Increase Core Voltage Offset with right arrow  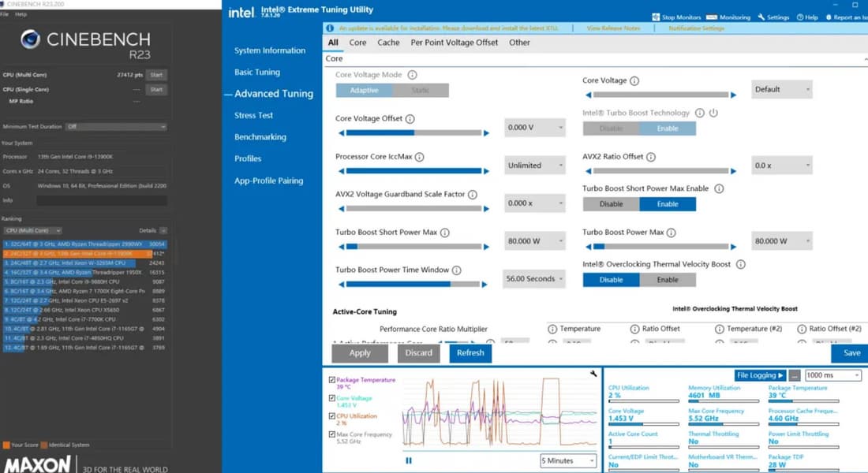coord(487,133)
